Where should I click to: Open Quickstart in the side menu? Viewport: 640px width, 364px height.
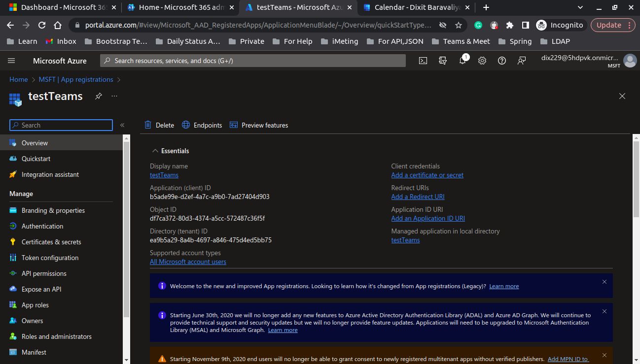tap(61, 159)
